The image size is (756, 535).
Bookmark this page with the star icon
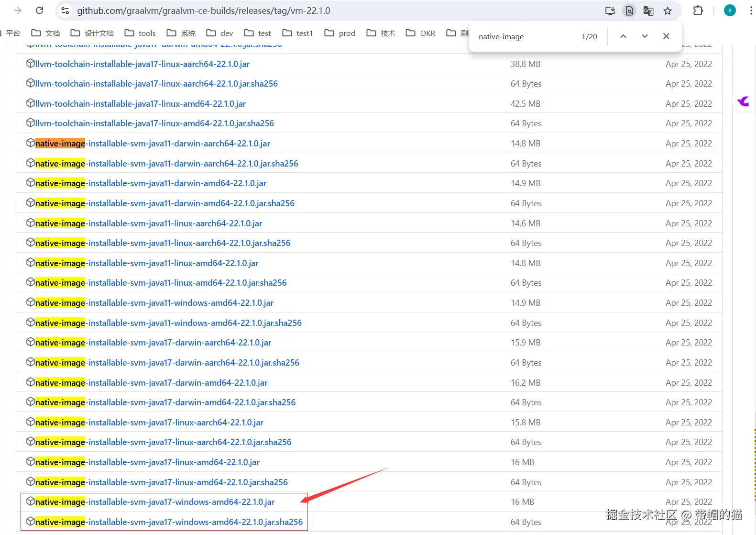[668, 11]
